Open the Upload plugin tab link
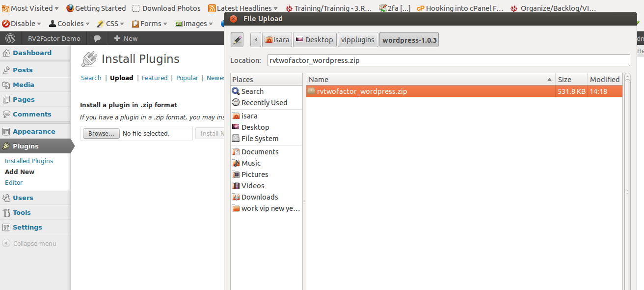644x290 pixels. (x=122, y=78)
